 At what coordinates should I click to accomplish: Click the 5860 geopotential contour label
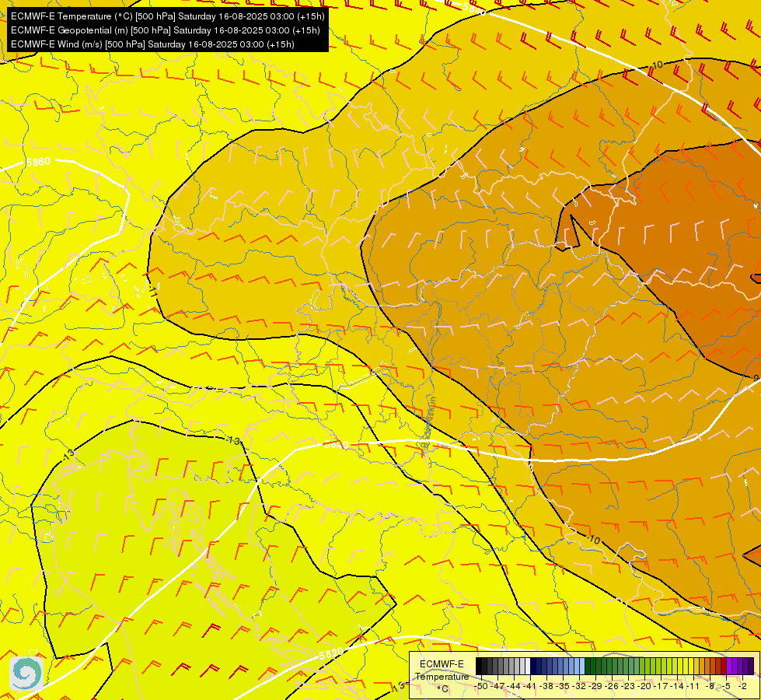(38, 162)
